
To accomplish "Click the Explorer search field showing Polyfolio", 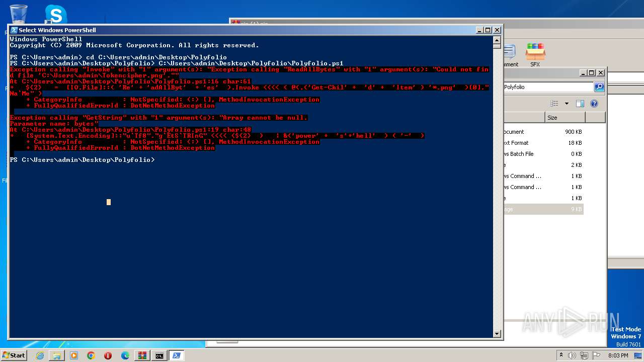I will click(x=548, y=87).
